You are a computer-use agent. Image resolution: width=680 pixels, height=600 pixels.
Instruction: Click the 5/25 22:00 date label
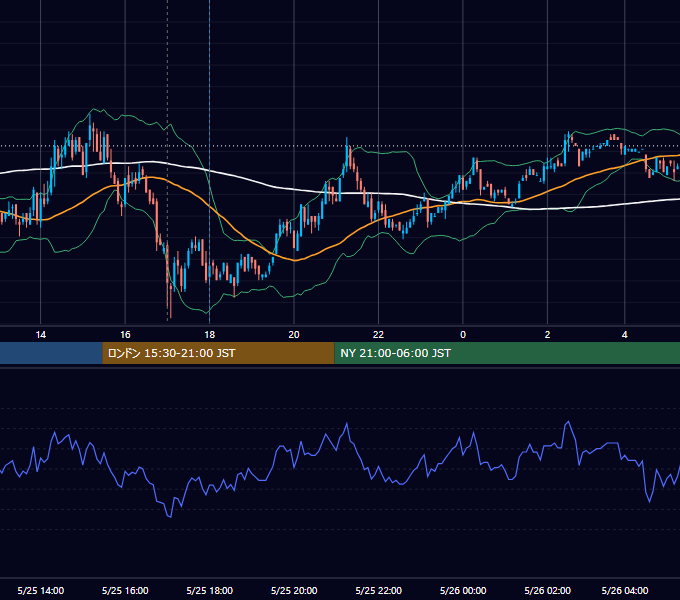pyautogui.click(x=379, y=590)
